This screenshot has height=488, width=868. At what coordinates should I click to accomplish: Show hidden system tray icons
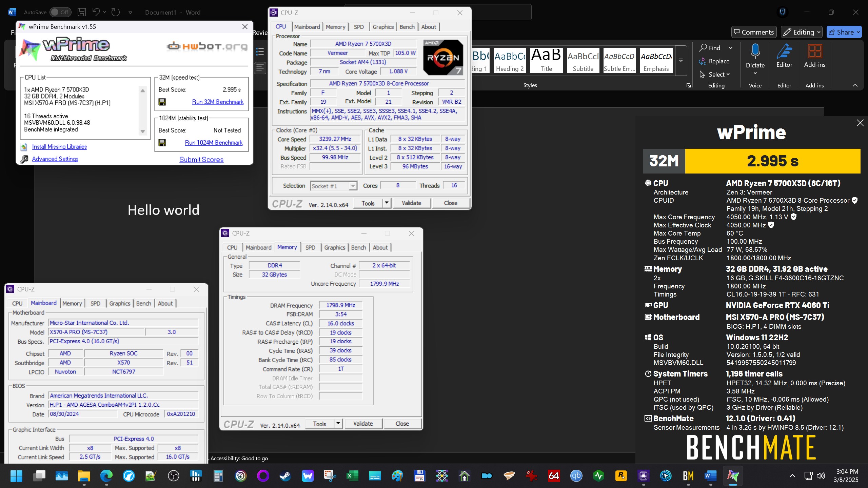pos(792,476)
